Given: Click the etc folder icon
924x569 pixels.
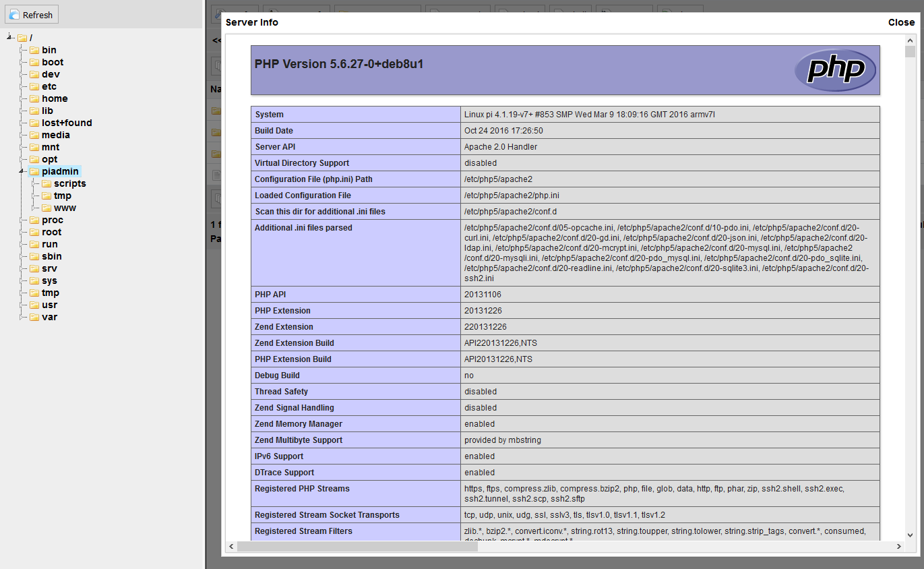Looking at the screenshot, I should pos(35,86).
